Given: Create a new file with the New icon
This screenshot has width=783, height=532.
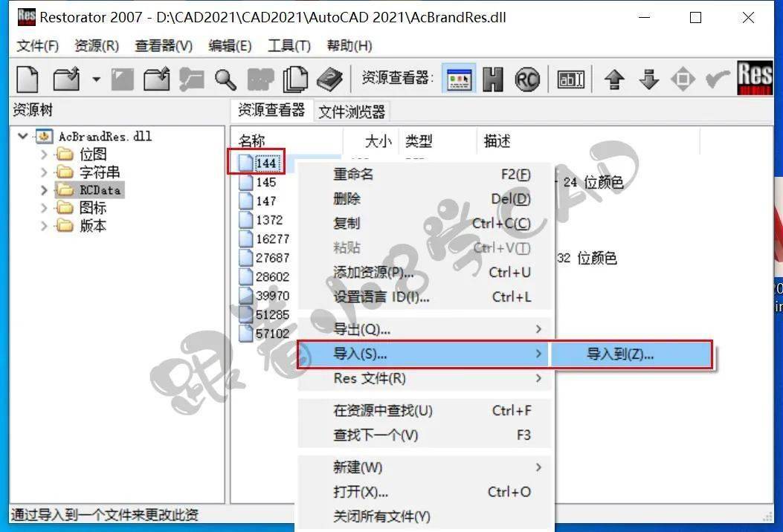Looking at the screenshot, I should pyautogui.click(x=28, y=78).
